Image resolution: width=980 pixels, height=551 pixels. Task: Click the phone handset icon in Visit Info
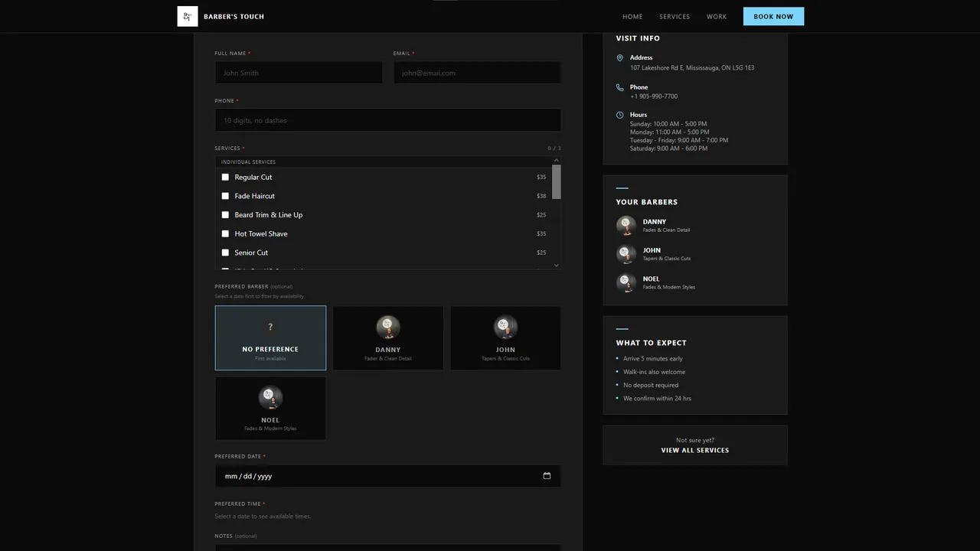620,87
